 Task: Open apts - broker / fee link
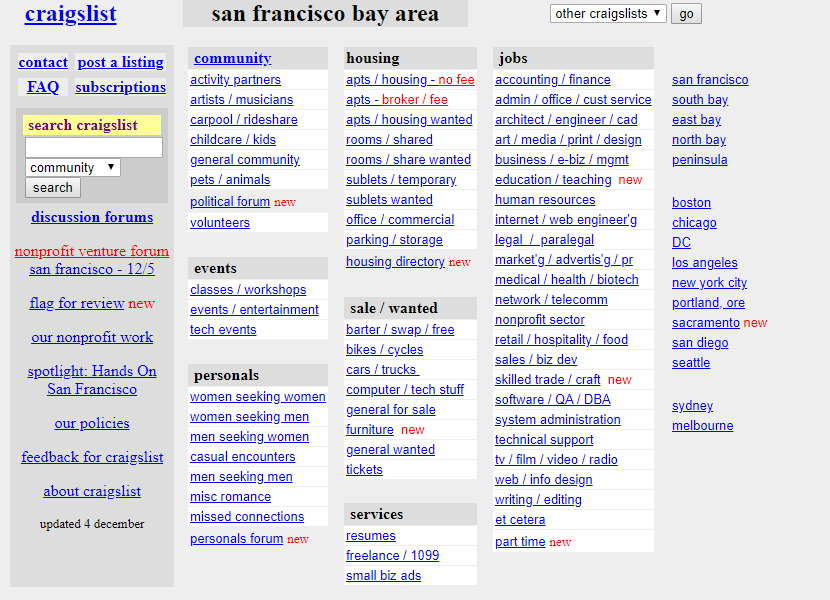pyautogui.click(x=397, y=100)
